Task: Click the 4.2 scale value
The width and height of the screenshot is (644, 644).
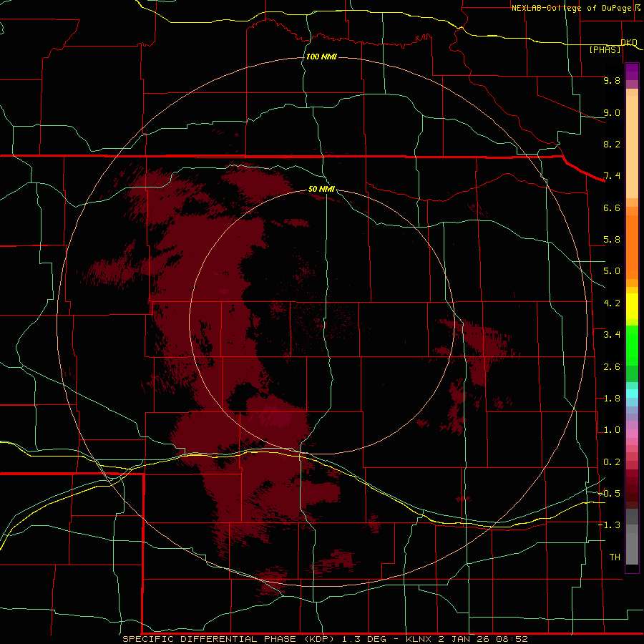Action: 612,303
